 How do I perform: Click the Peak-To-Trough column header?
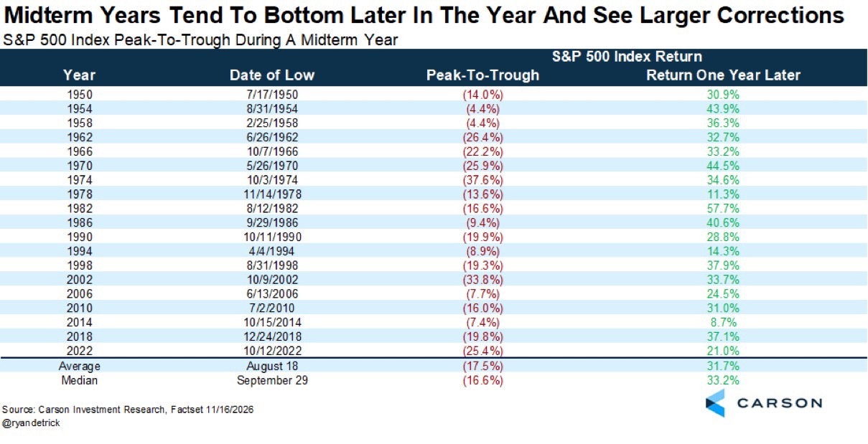tap(482, 75)
